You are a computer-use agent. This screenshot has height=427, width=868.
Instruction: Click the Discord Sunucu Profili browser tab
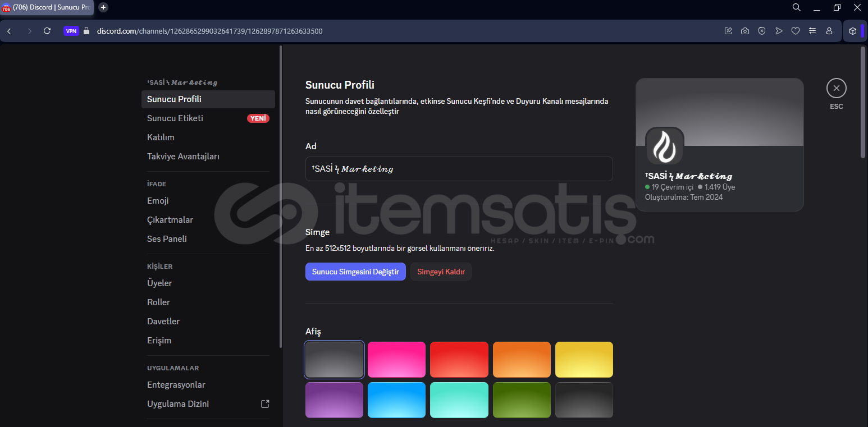pyautogui.click(x=47, y=7)
